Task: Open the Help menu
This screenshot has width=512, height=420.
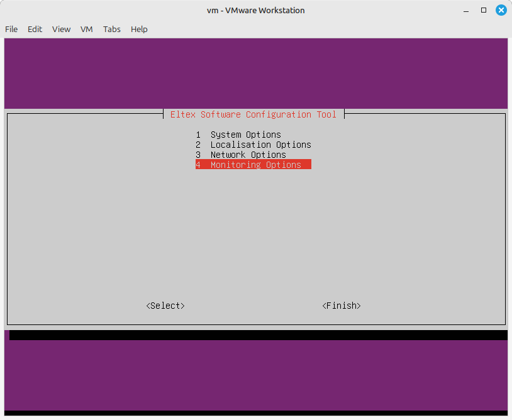Action: pos(139,30)
